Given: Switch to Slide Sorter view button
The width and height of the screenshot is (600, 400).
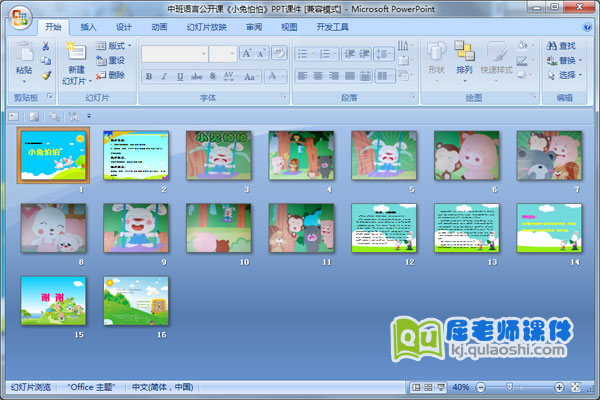Looking at the screenshot, I should [x=428, y=387].
